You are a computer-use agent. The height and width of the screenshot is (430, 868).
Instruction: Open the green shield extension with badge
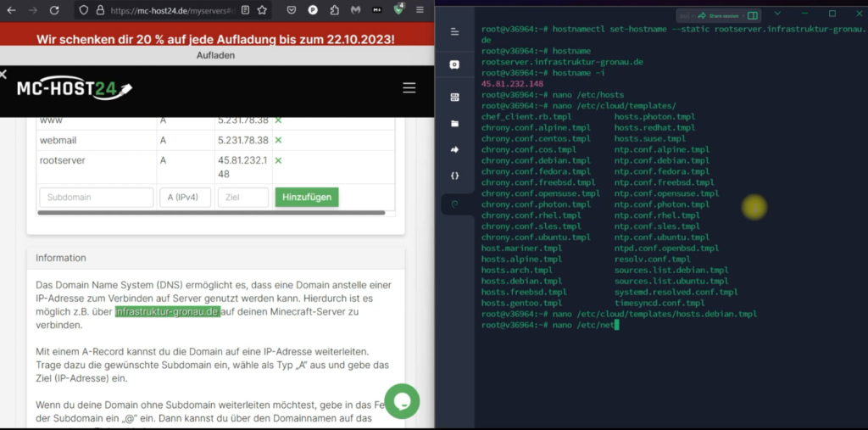click(x=399, y=9)
